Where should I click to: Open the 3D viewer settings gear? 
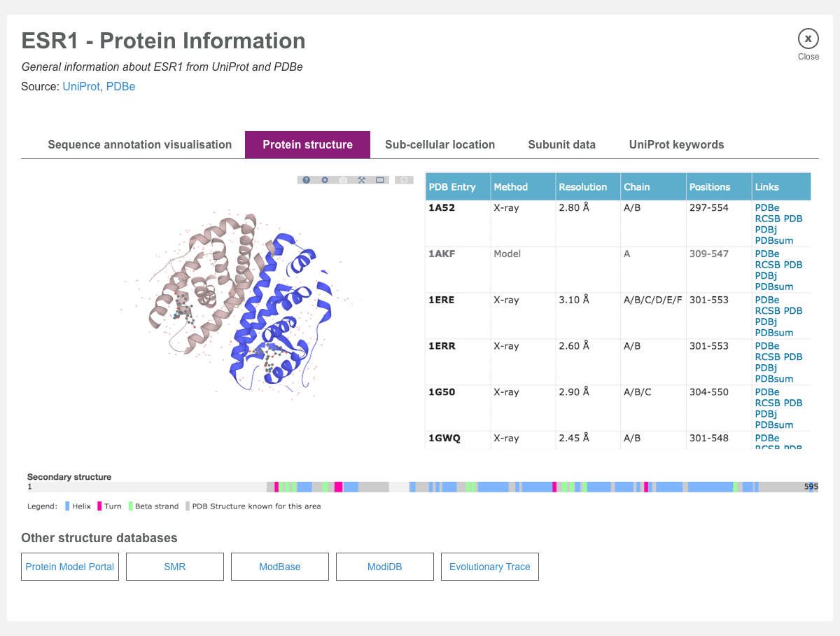pos(325,180)
